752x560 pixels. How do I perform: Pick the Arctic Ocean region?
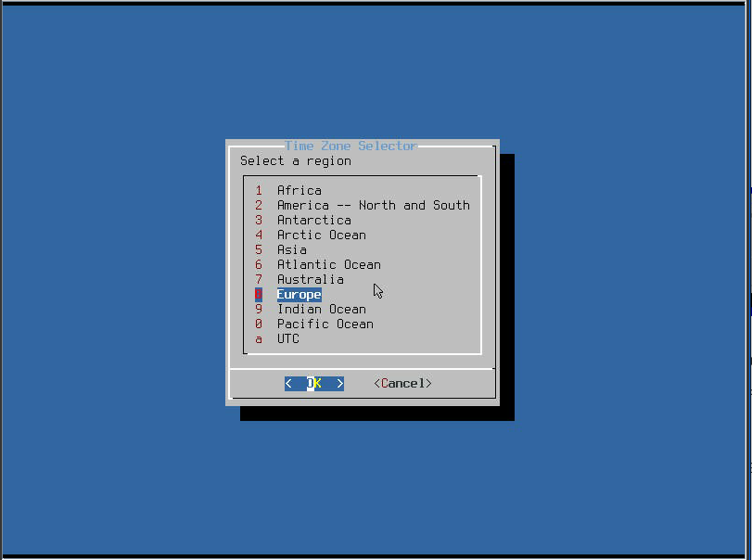pos(322,235)
